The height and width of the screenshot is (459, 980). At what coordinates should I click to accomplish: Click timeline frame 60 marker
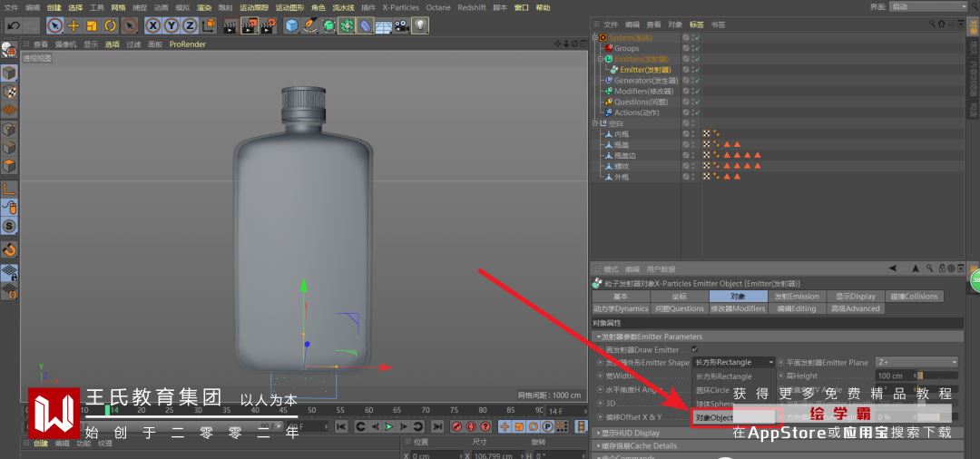pos(368,410)
